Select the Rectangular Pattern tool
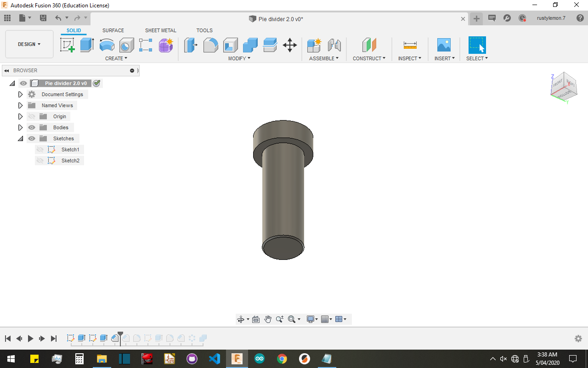 [146, 45]
